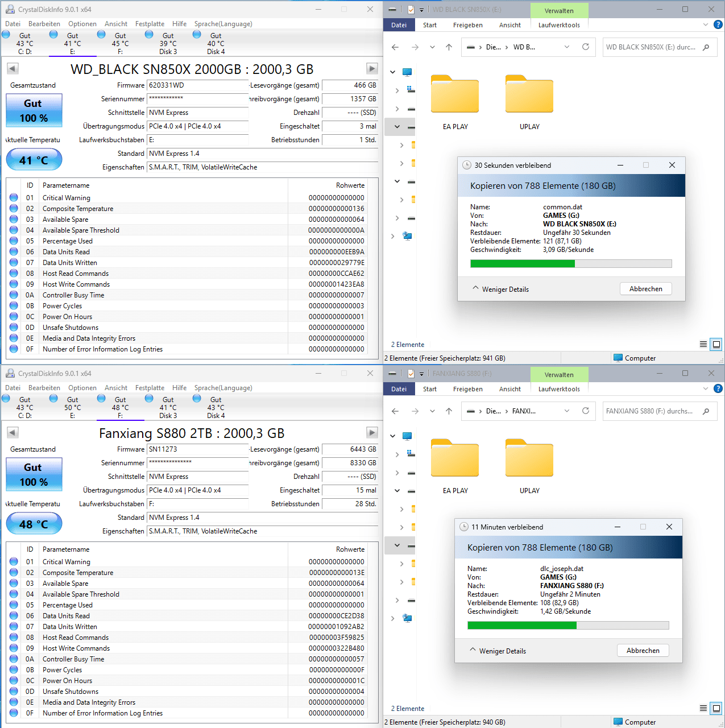Screen dimensions: 725x728
Task: Click Firmware field SN11273 in Fanxiang window
Action: pos(197,449)
